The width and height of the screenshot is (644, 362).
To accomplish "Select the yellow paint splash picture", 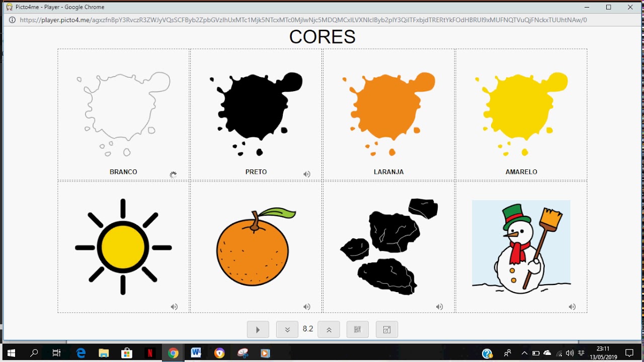I will 521,114.
